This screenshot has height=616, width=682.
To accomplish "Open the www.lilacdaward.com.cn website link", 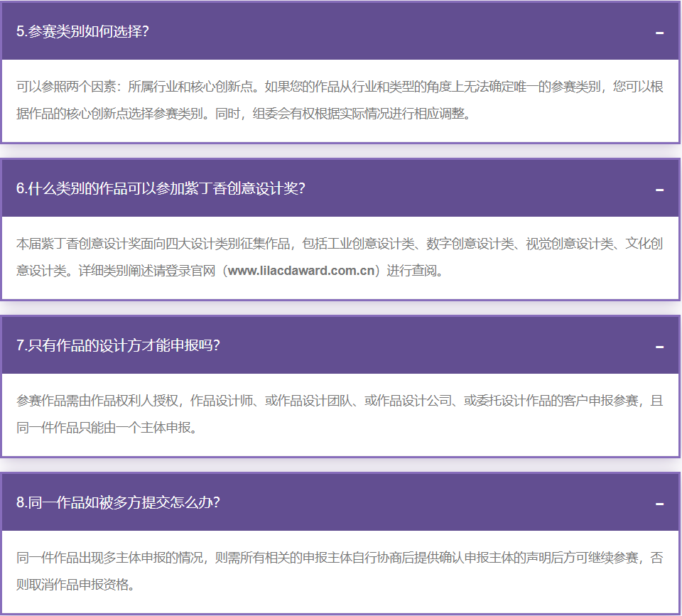I will pyautogui.click(x=301, y=271).
